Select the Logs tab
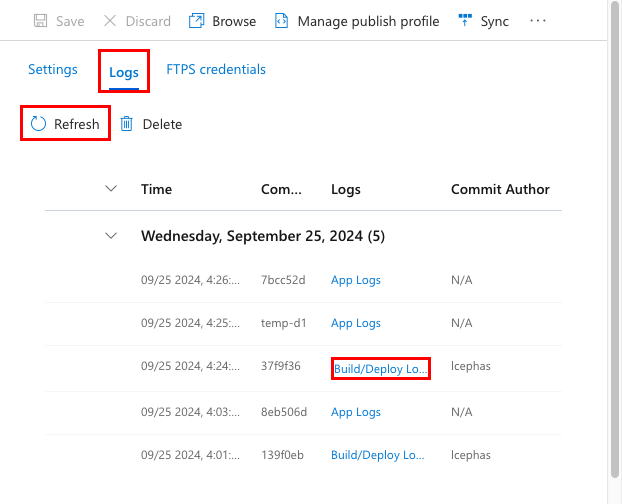 pyautogui.click(x=124, y=72)
